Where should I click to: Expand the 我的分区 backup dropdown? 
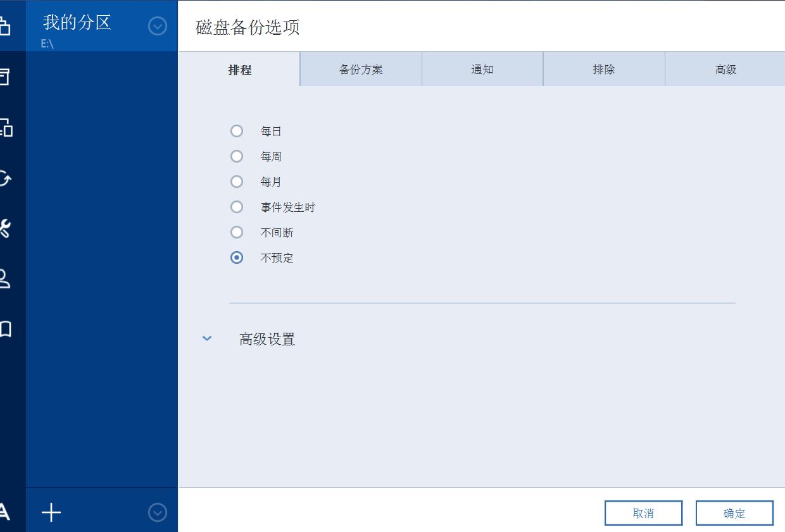157,26
